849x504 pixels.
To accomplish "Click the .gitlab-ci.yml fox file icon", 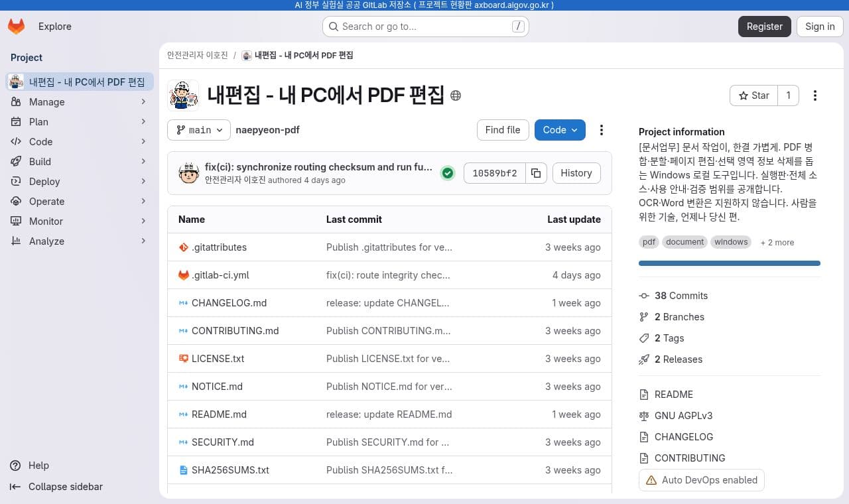I will [184, 275].
